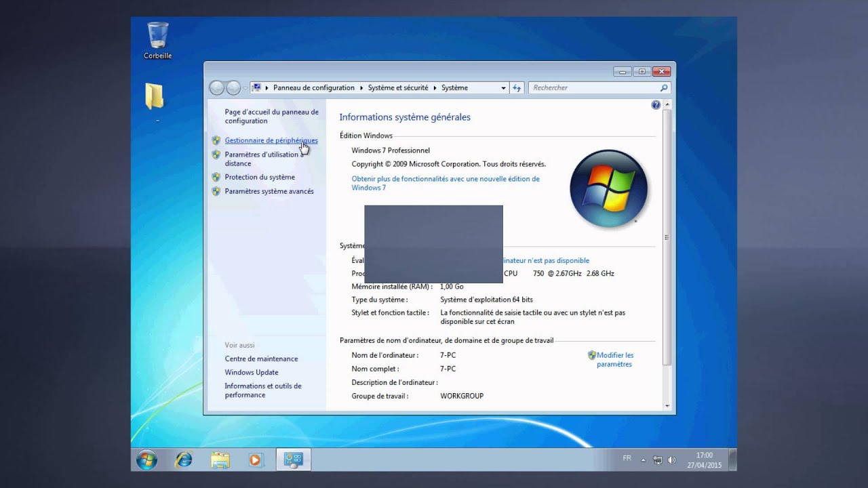
Task: Open help with the blue question mark
Action: click(656, 105)
